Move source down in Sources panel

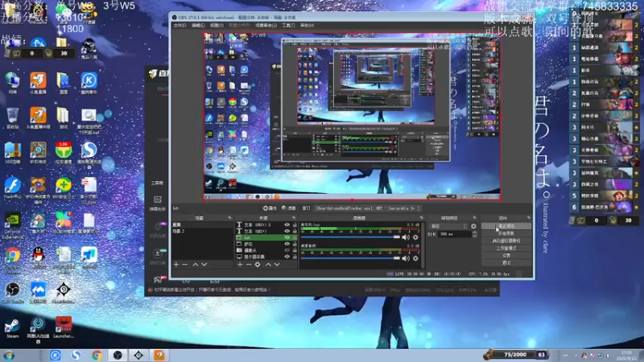click(277, 265)
